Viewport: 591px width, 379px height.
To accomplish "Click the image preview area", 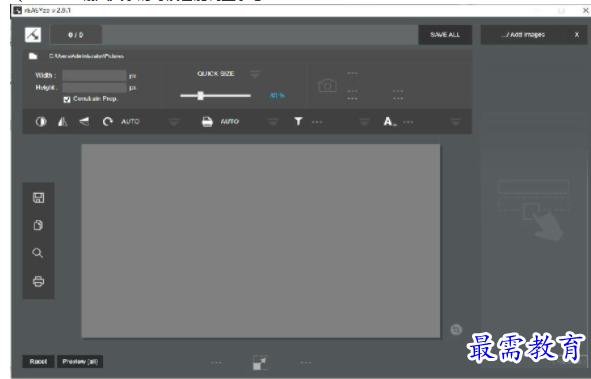I will pyautogui.click(x=260, y=241).
